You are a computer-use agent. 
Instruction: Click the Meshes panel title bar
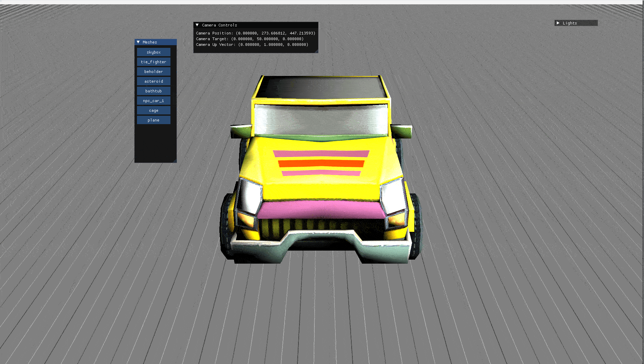(x=164, y=42)
